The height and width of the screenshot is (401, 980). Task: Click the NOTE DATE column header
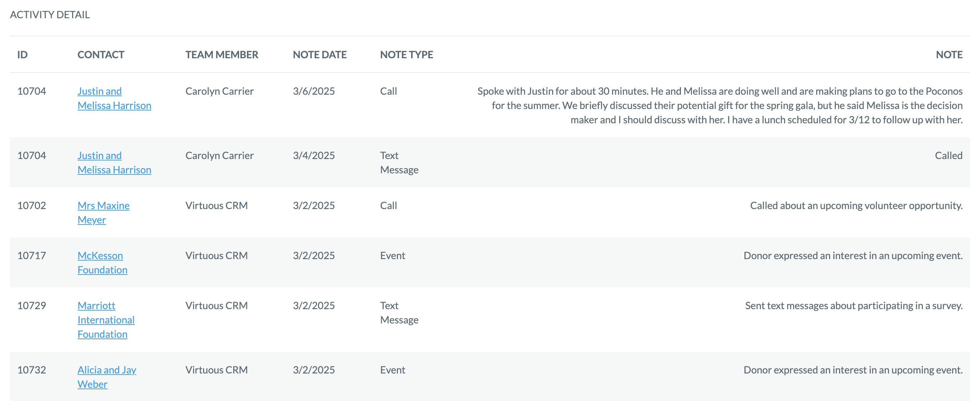coord(319,54)
